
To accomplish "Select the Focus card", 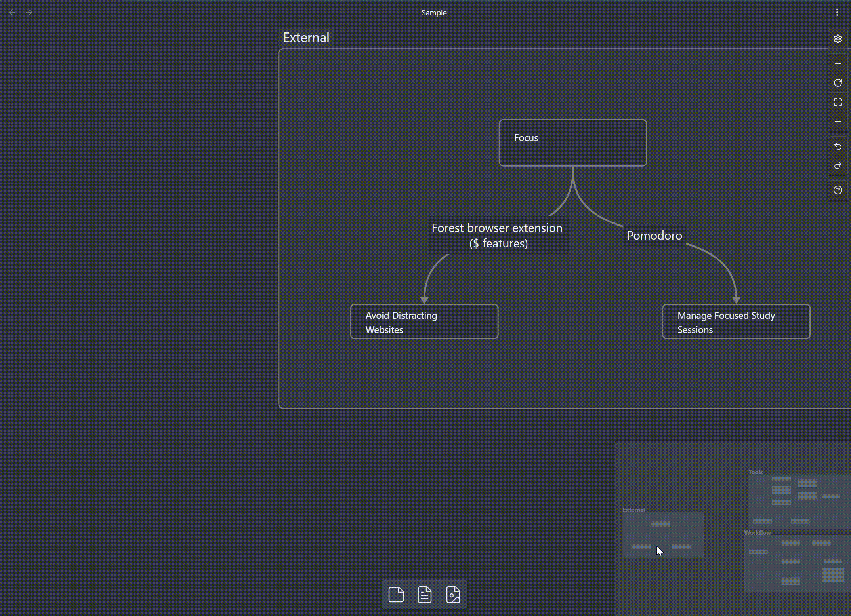I will (572, 143).
